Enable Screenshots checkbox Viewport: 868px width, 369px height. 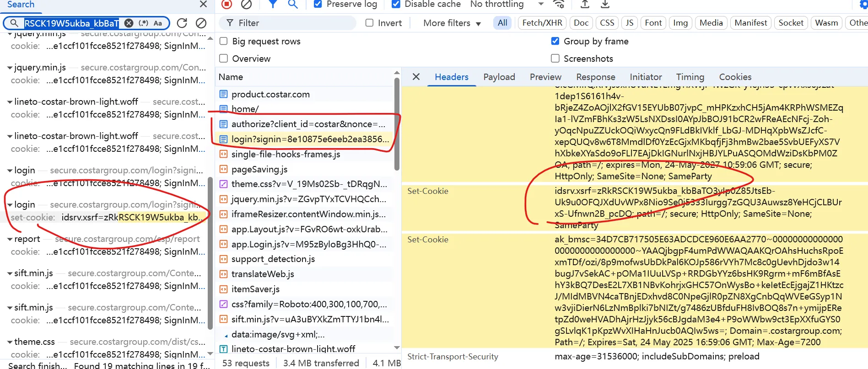click(555, 59)
